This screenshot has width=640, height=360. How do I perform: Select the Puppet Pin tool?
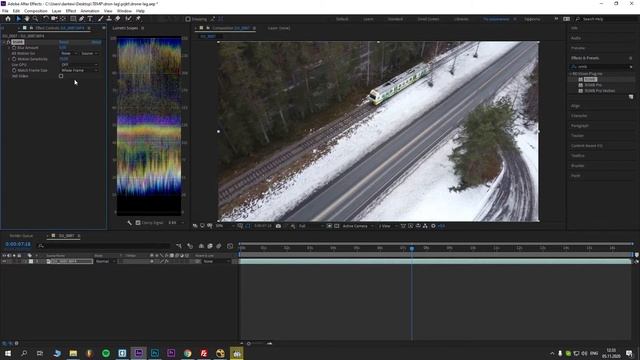coord(138,19)
